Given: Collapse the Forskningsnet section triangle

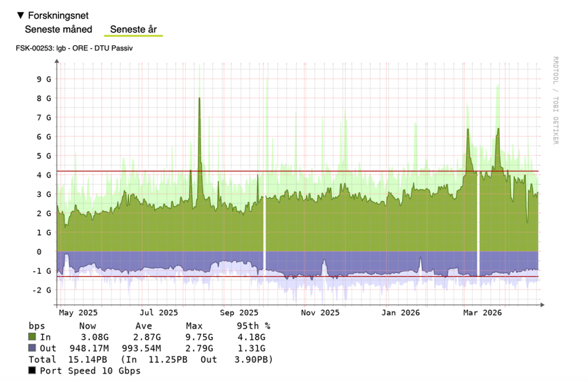Looking at the screenshot, I should tap(20, 16).
